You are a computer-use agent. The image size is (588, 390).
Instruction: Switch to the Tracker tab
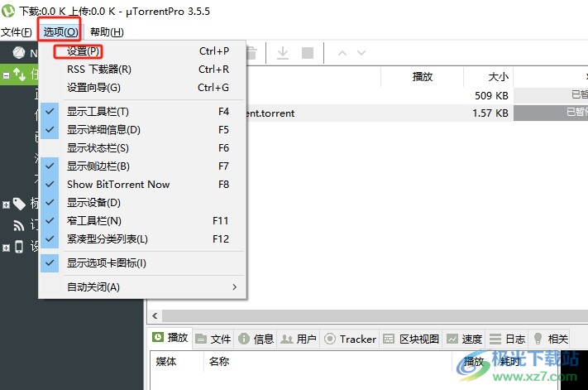(x=350, y=339)
